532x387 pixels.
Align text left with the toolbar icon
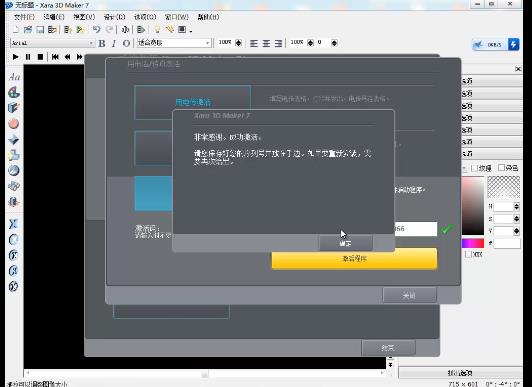click(253, 43)
